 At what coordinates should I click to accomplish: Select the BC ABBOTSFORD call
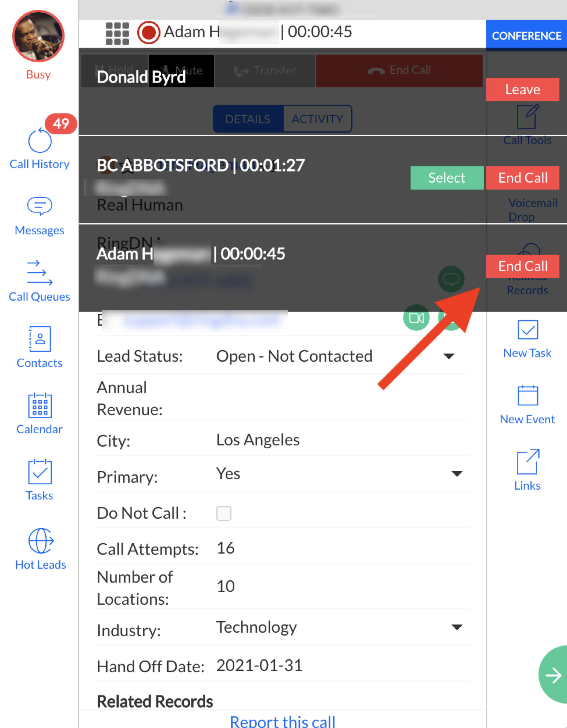446,178
